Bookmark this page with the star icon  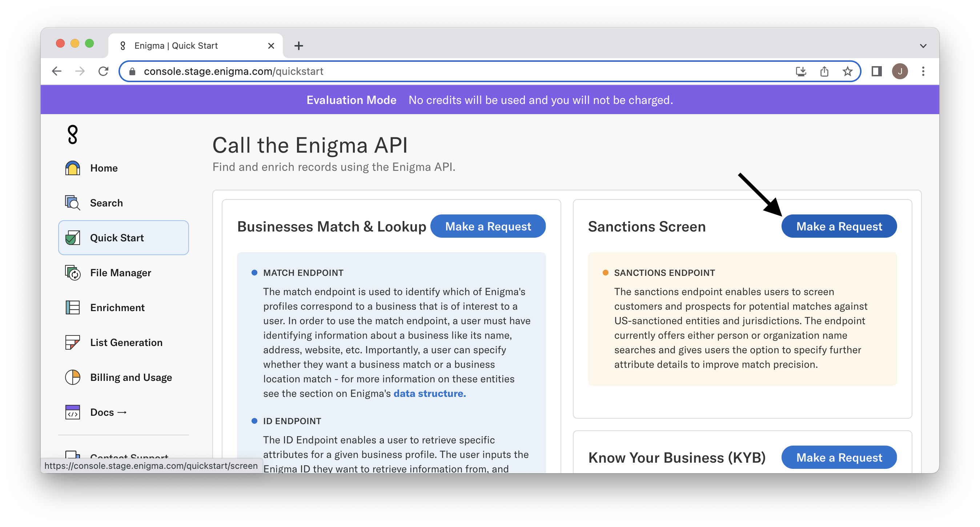[847, 72]
